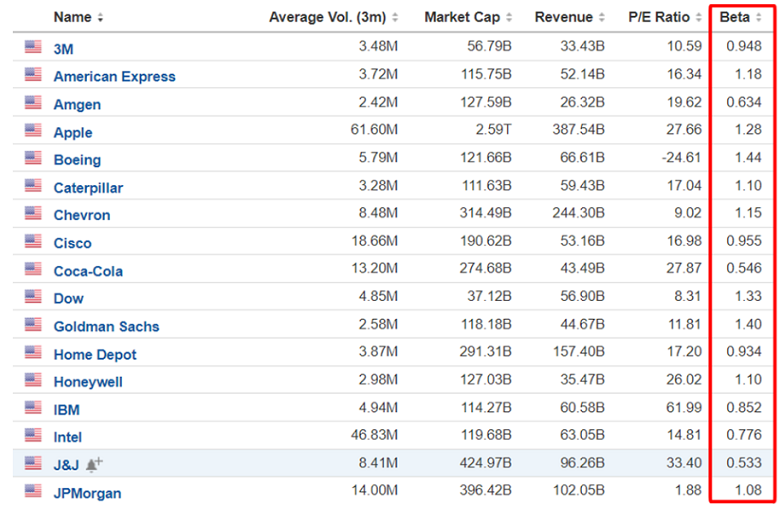Click the flag icon beside Goldman Sachs
Screen dimensions: 780x510
pos(33,325)
